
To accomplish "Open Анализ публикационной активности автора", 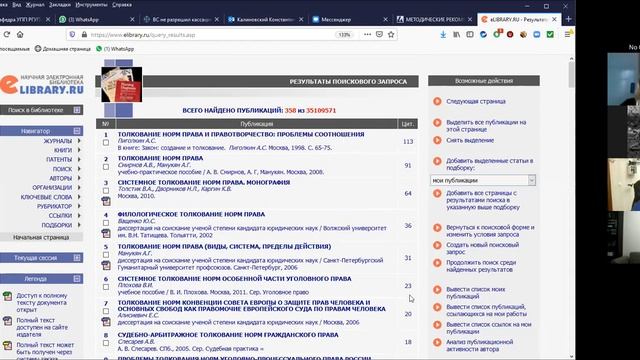I will [x=480, y=346].
